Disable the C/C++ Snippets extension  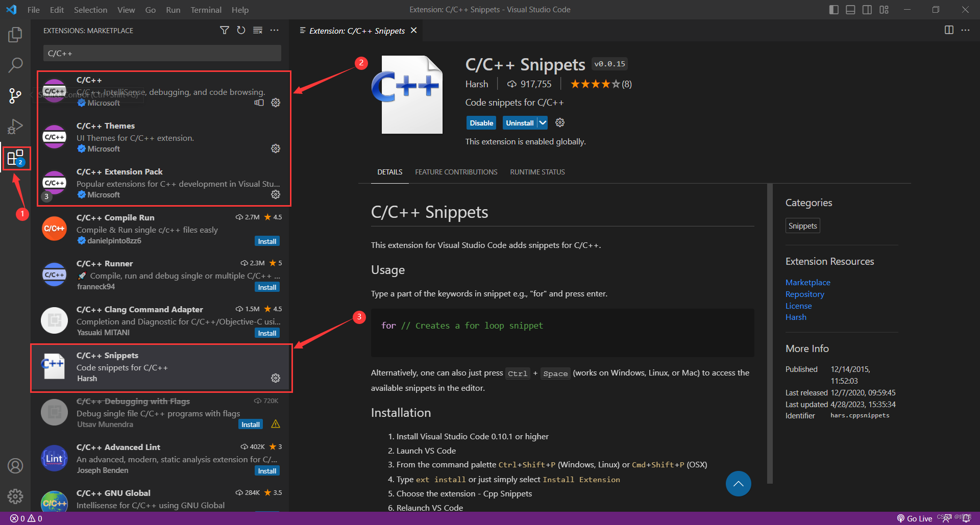coord(480,122)
